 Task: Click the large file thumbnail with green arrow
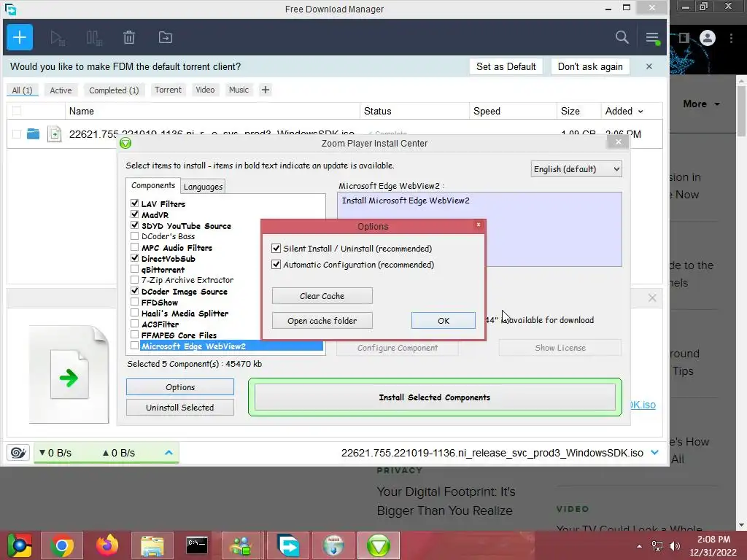[69, 374]
